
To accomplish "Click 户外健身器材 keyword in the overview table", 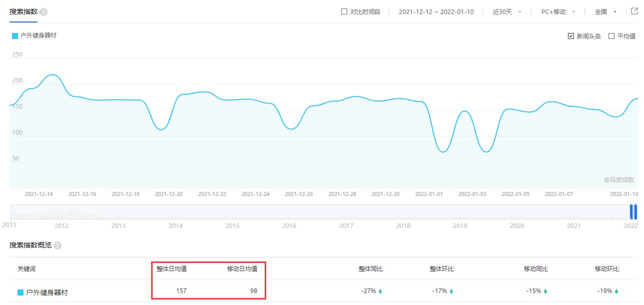I will pos(47,292).
